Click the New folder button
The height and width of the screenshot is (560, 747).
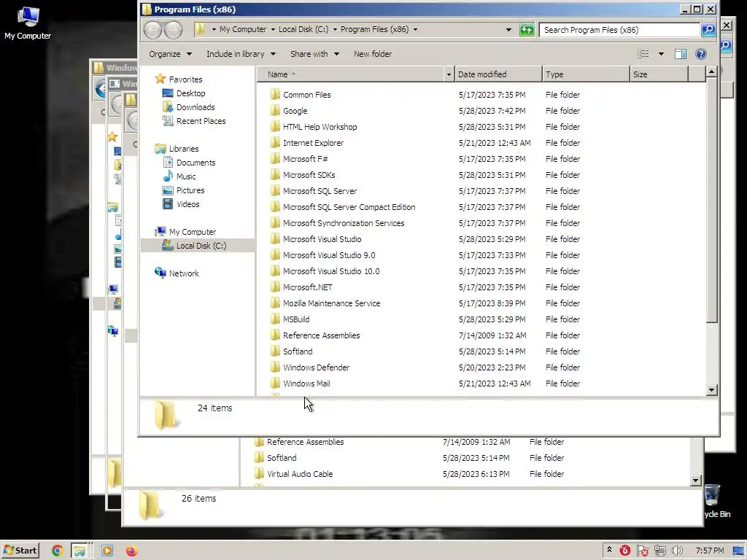pyautogui.click(x=373, y=54)
